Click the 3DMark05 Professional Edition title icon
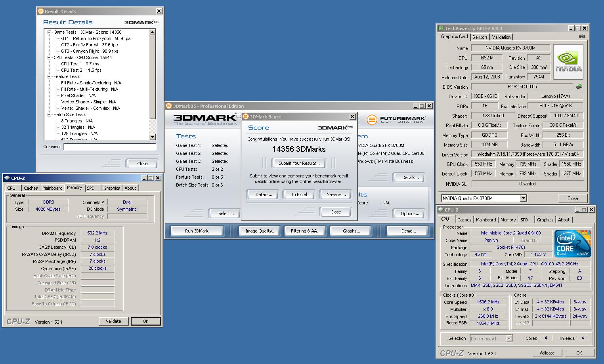This screenshot has width=604, height=364. pos(169,106)
